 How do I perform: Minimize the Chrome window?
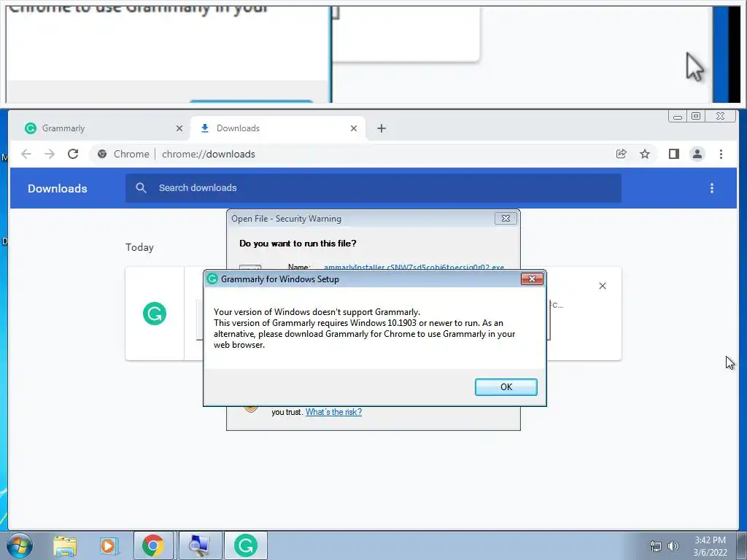[677, 116]
